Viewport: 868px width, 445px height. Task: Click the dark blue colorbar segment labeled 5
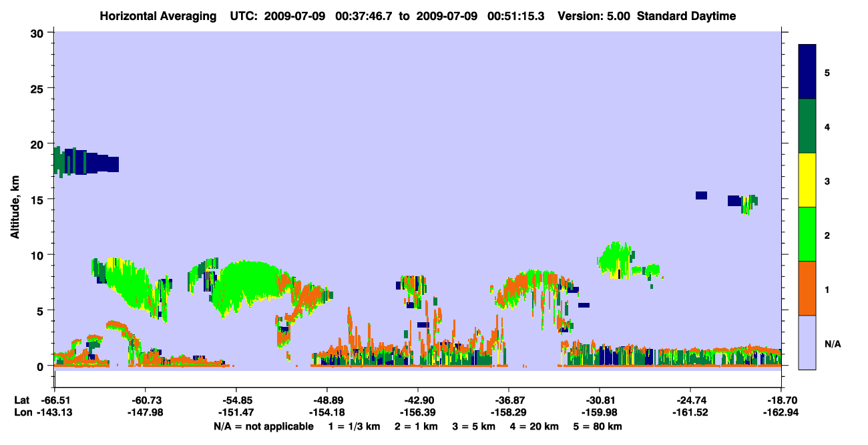(807, 71)
